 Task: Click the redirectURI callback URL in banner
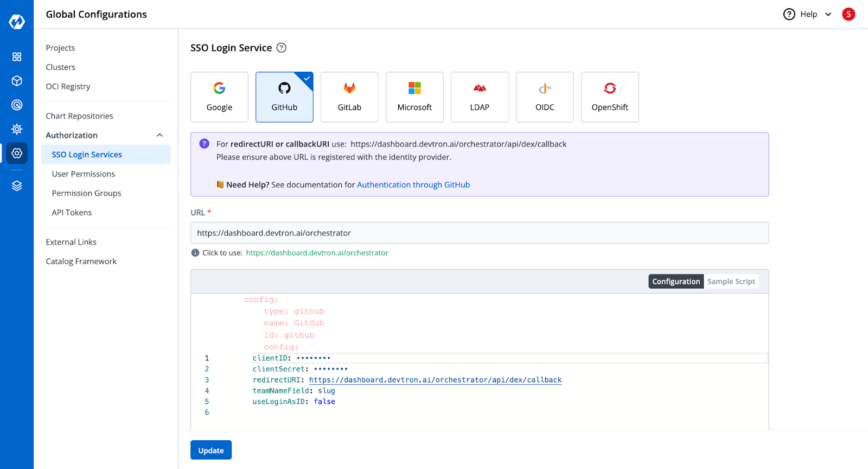coord(458,144)
